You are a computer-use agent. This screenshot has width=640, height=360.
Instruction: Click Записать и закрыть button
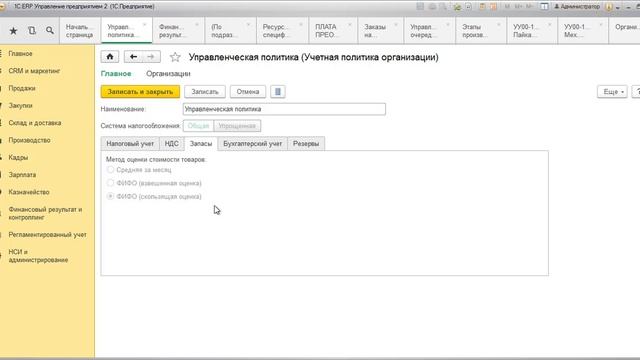[x=140, y=92]
